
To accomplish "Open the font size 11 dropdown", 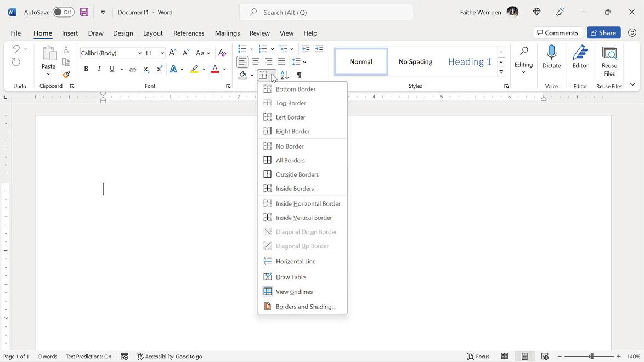I will (162, 53).
